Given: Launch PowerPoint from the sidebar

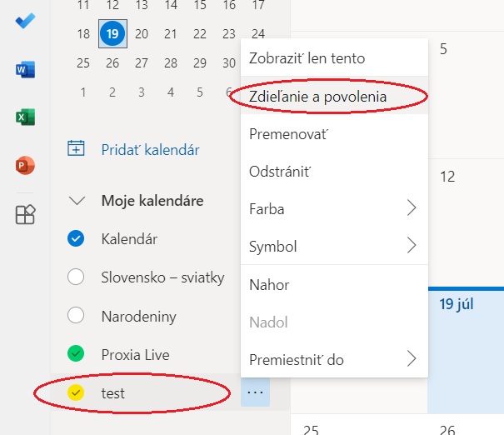Looking at the screenshot, I should point(26,166).
